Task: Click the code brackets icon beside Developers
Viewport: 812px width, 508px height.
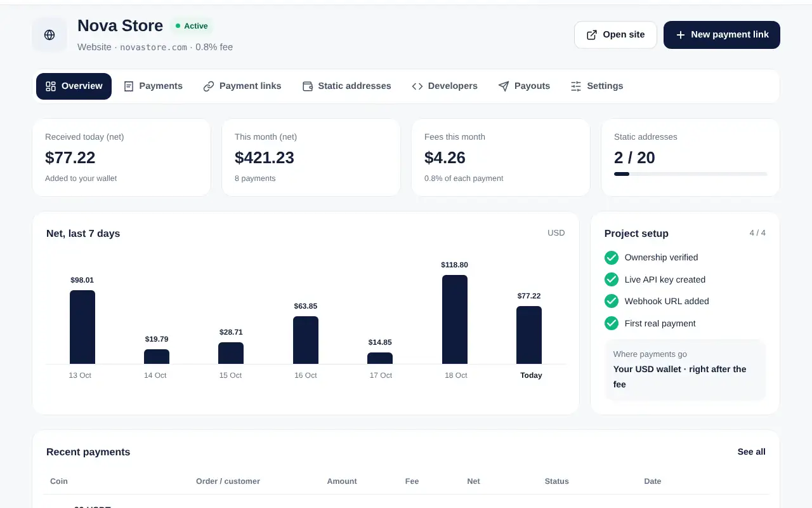Action: click(x=417, y=86)
